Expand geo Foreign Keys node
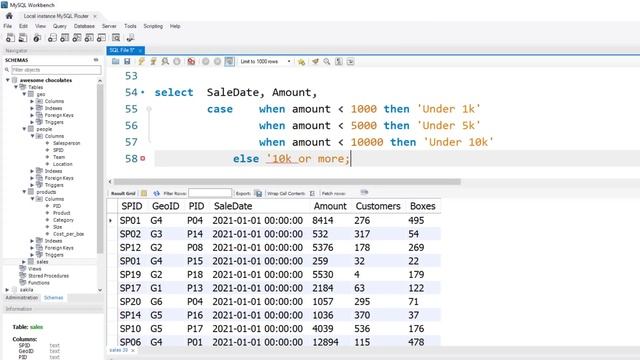 coord(32,115)
